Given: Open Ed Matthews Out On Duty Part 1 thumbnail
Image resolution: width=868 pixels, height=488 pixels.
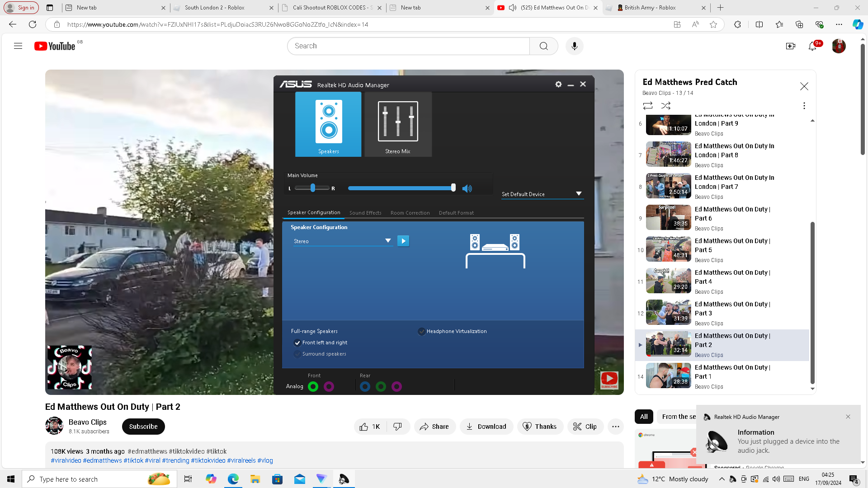Looking at the screenshot, I should [668, 375].
